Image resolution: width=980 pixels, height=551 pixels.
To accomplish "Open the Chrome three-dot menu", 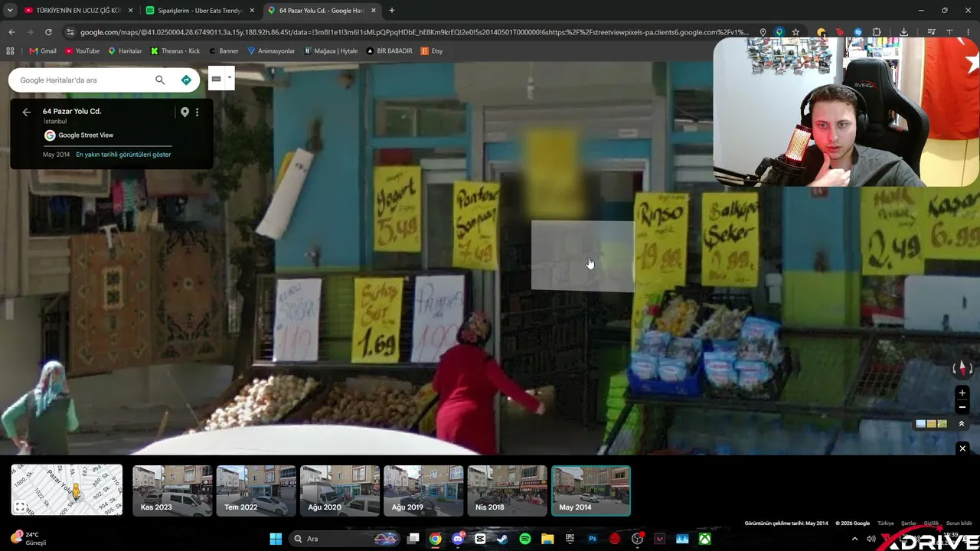I will click(968, 32).
